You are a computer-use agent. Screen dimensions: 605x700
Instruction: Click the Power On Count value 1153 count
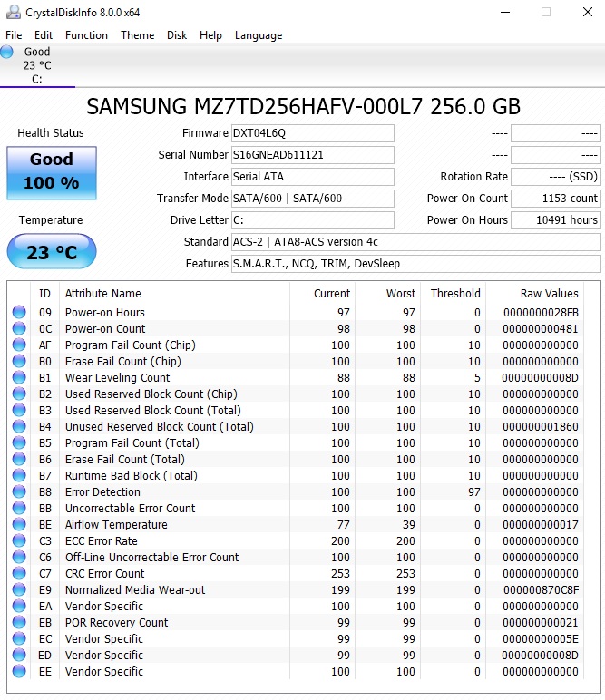tap(556, 199)
